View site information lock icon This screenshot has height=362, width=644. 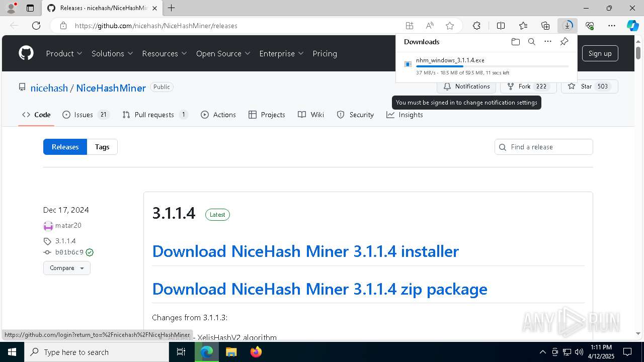(63, 26)
